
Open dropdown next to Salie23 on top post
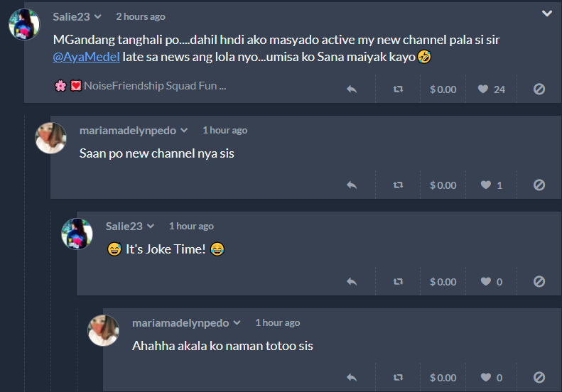point(98,17)
